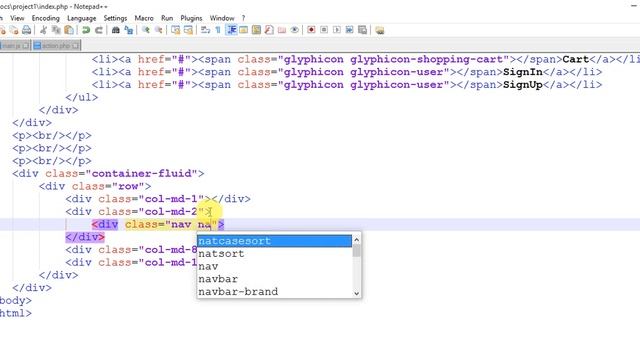Toggle synchronized vertical scrolling icon

tap(176, 30)
